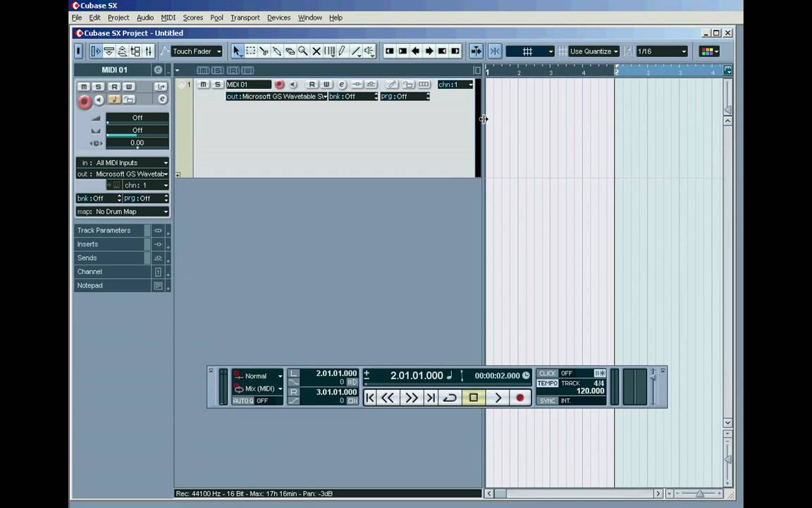812x508 pixels.
Task: Open the track list chn:1 dropdown
Action: 455,85
